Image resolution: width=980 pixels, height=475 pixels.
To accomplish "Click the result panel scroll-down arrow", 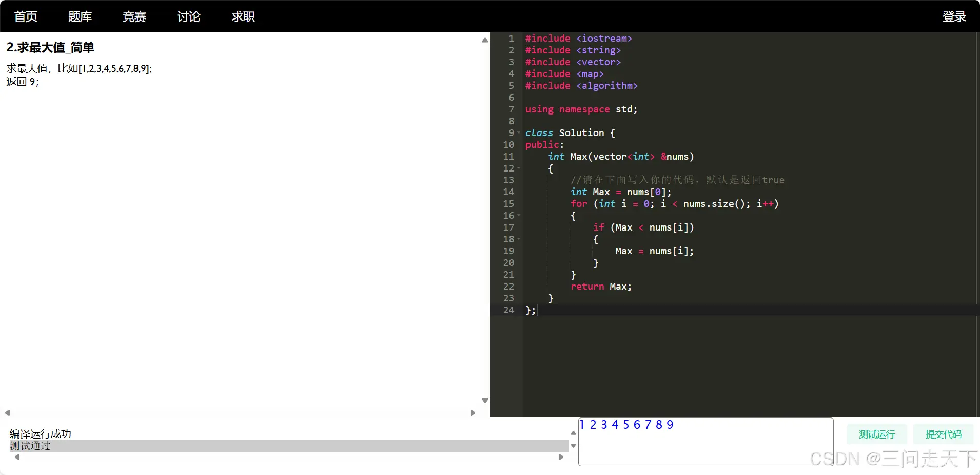I will tap(573, 446).
